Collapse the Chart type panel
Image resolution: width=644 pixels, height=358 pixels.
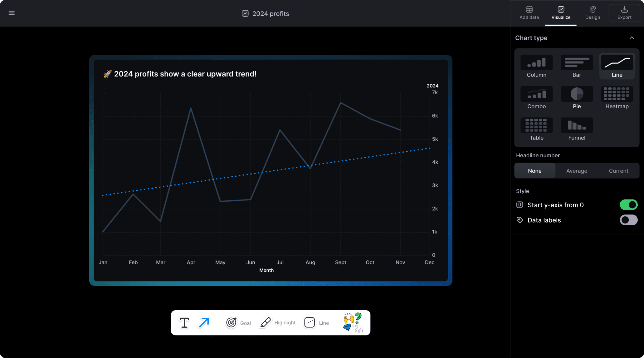(632, 37)
